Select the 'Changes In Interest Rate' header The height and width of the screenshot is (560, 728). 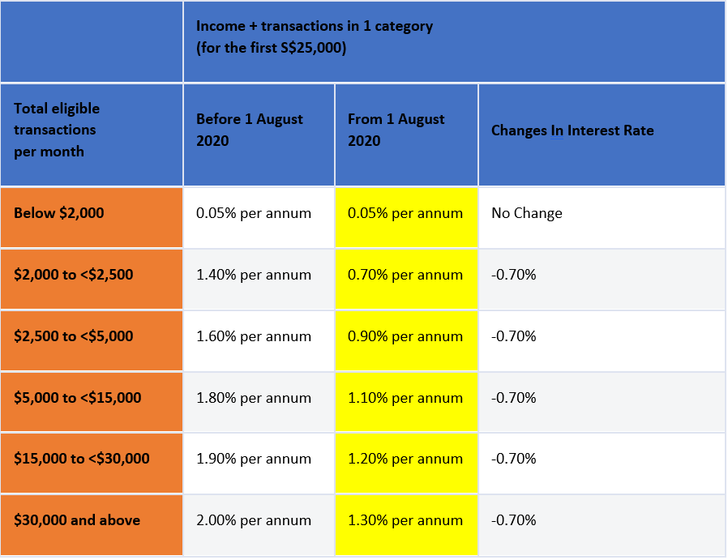coord(572,130)
